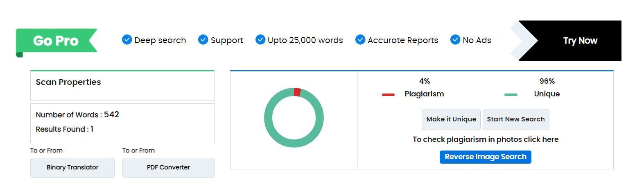
Task: Start a new search
Action: [516, 119]
